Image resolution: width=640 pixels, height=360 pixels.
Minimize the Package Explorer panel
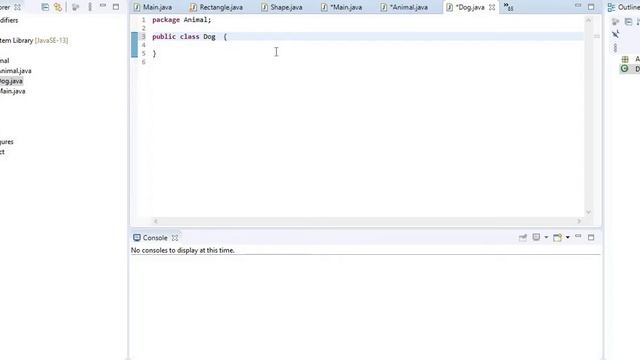[103, 6]
